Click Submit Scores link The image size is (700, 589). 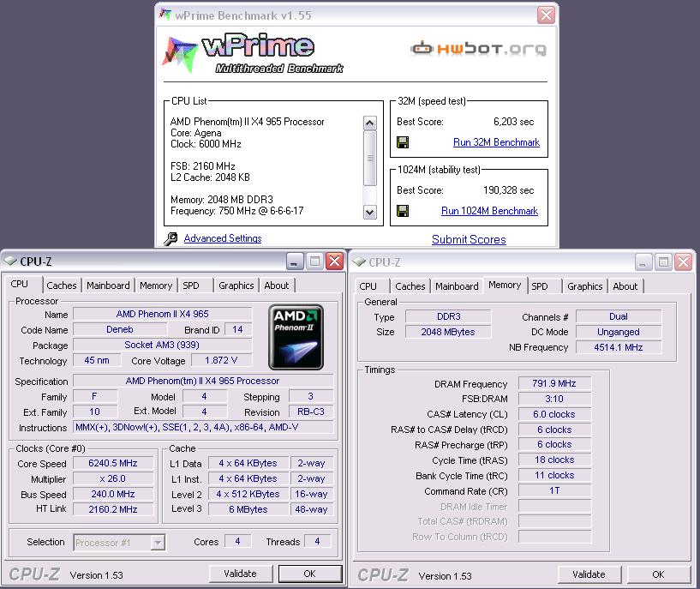469,240
